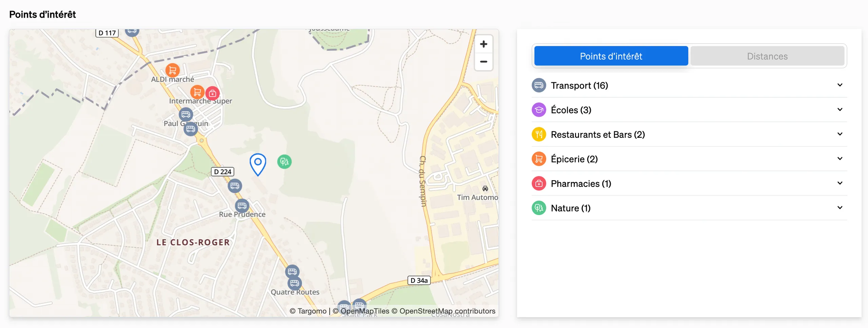Click the D 34a road label
868x328 pixels.
(x=419, y=281)
